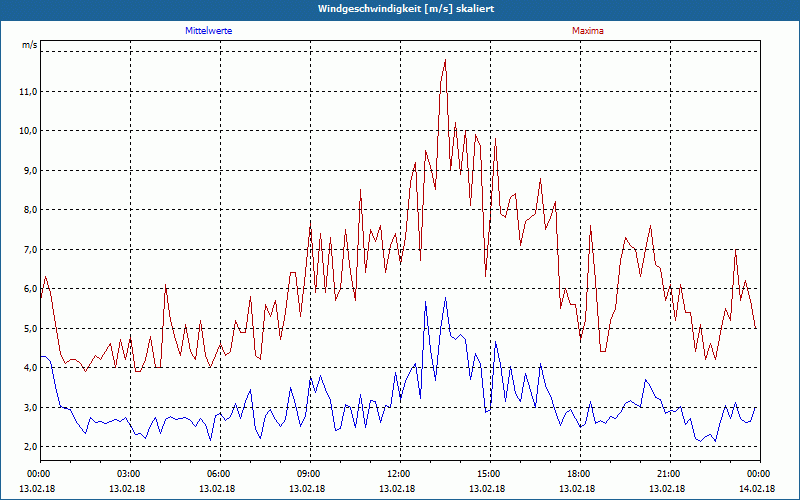Click the 14.02.18 date label

[757, 488]
